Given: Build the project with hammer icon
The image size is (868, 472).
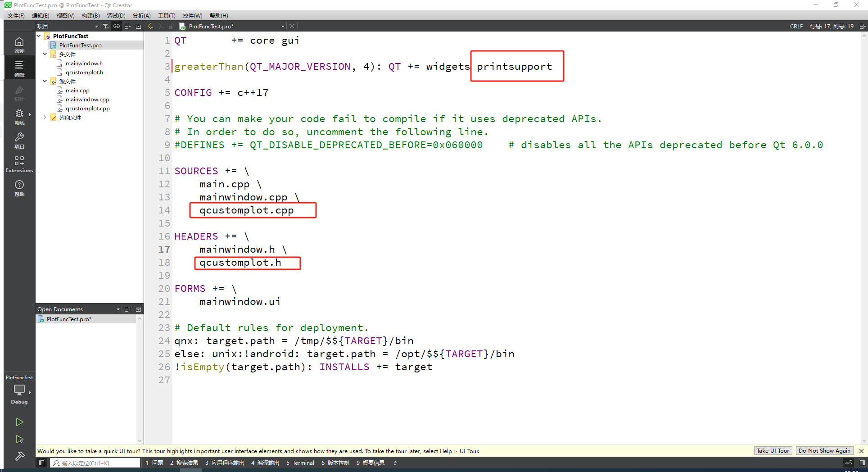Looking at the screenshot, I should coord(19,456).
